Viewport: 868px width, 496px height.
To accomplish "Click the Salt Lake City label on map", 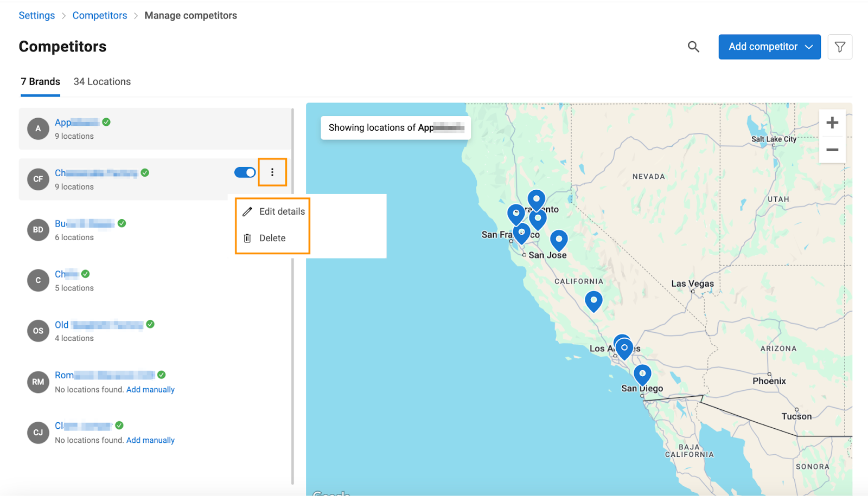I will [774, 139].
